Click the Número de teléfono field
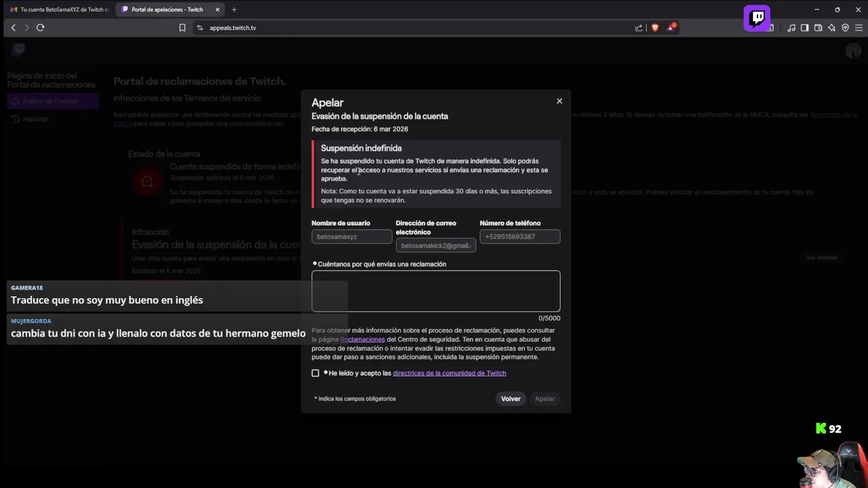Image resolution: width=868 pixels, height=488 pixels. coord(520,237)
